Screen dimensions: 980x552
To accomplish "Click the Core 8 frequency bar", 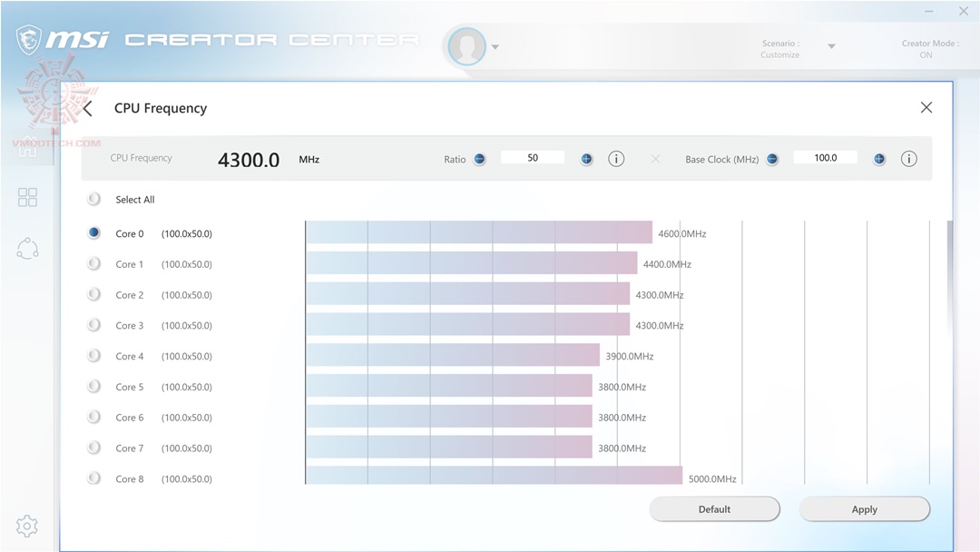I will point(495,476).
